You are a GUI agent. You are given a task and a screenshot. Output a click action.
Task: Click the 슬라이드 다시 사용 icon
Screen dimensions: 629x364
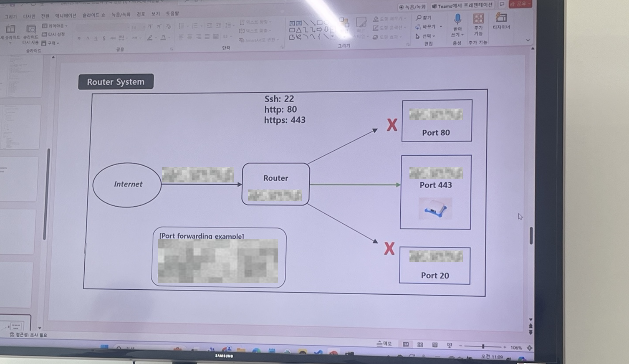click(x=30, y=29)
